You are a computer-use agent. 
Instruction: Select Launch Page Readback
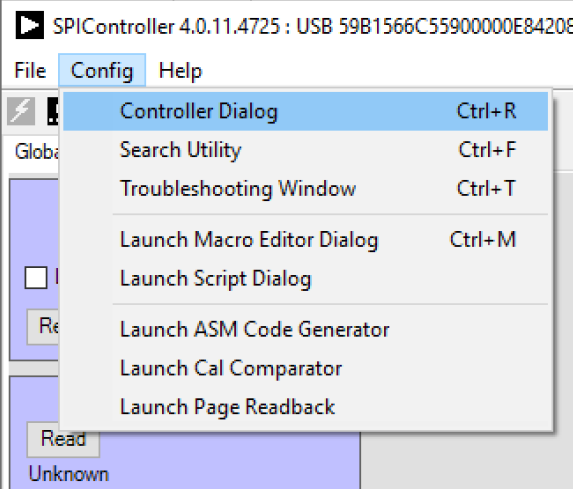(x=305, y=407)
